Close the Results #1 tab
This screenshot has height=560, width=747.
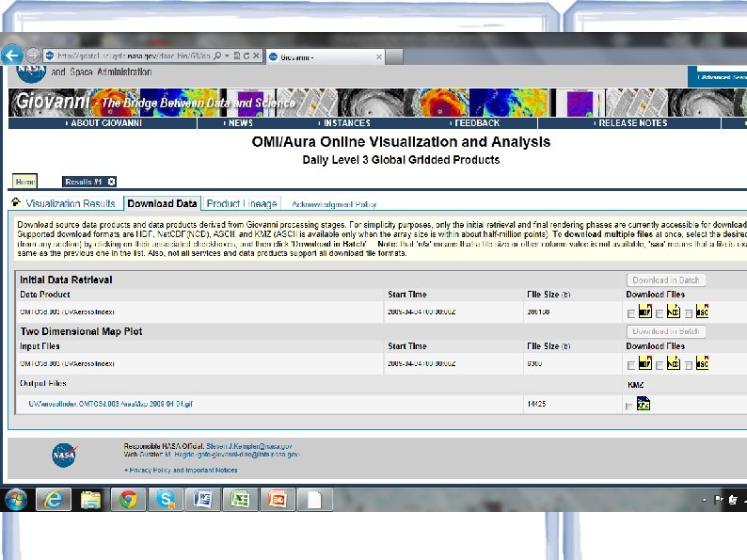[111, 182]
